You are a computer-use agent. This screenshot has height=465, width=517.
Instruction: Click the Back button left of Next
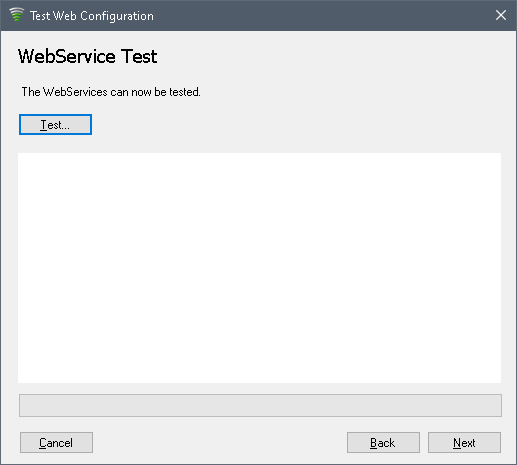pyautogui.click(x=383, y=443)
